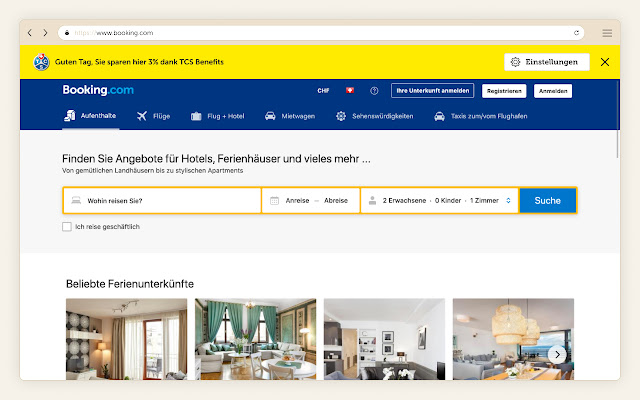The image size is (640, 400).
Task: Click the TCS logo badge in the yellow banner
Action: coord(41,62)
